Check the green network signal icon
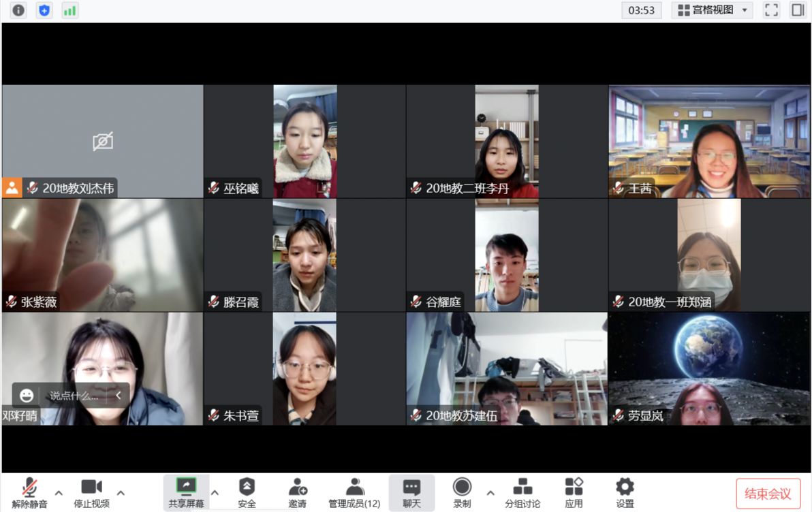 coord(69,10)
